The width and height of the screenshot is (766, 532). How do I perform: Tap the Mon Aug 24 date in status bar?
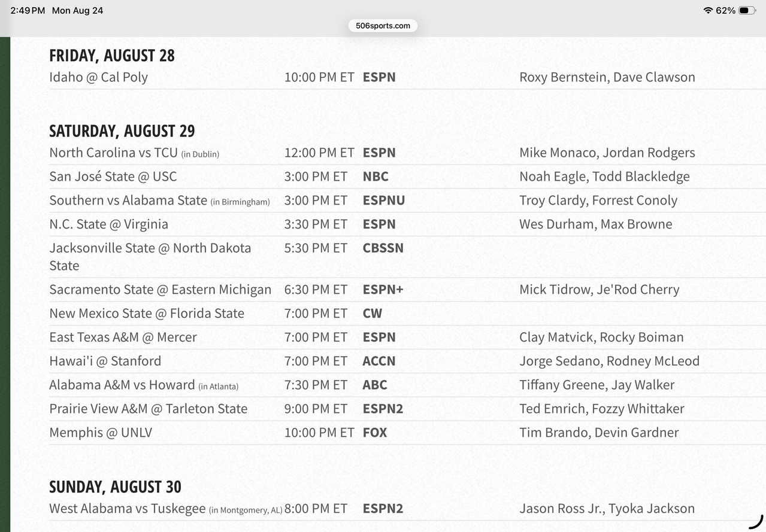[77, 11]
